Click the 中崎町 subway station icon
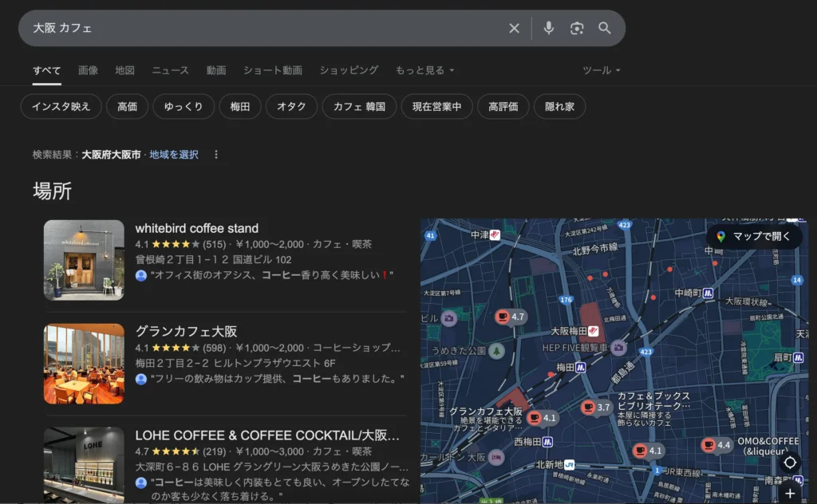817x504 pixels. point(708,293)
